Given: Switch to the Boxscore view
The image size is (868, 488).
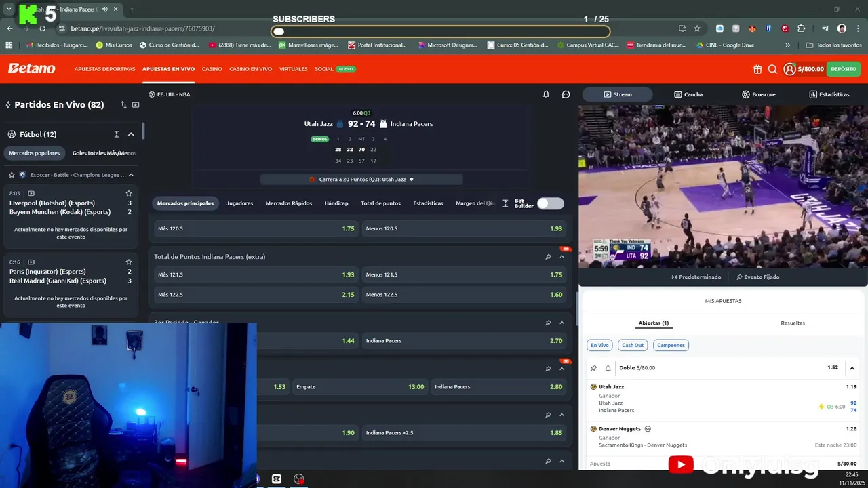Looking at the screenshot, I should pyautogui.click(x=759, y=94).
